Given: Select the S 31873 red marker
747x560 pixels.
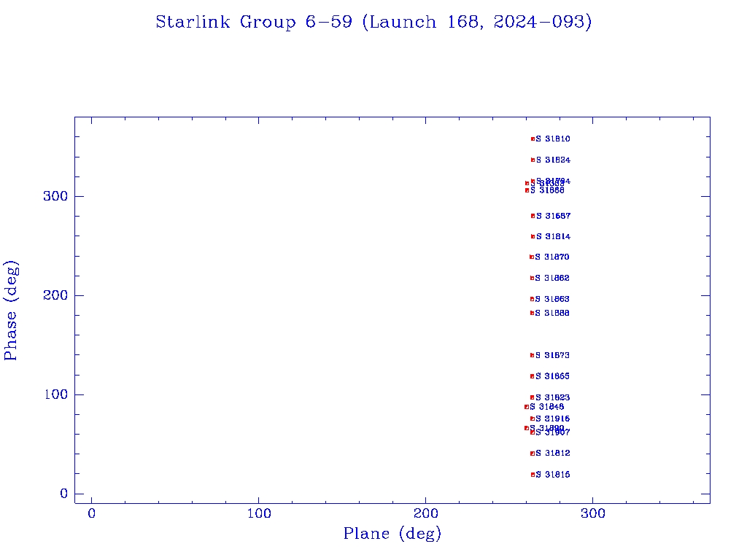Looking at the screenshot, I should 533,355.
